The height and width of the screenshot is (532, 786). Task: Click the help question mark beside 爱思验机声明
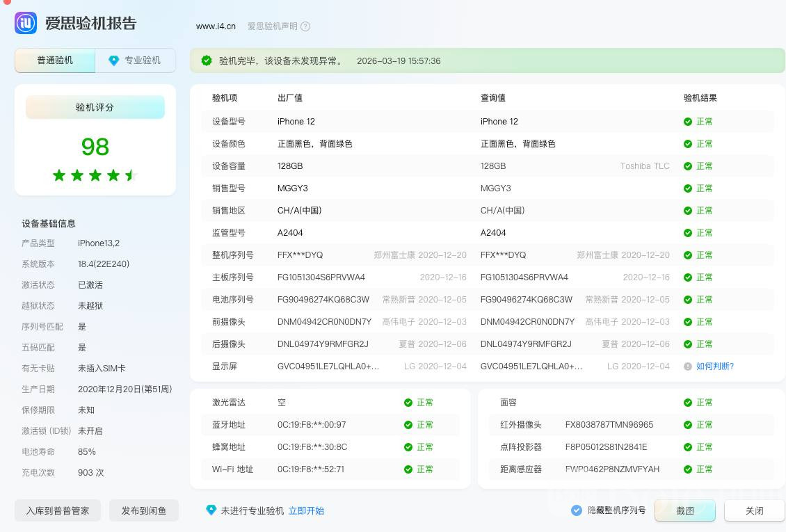[x=305, y=26]
